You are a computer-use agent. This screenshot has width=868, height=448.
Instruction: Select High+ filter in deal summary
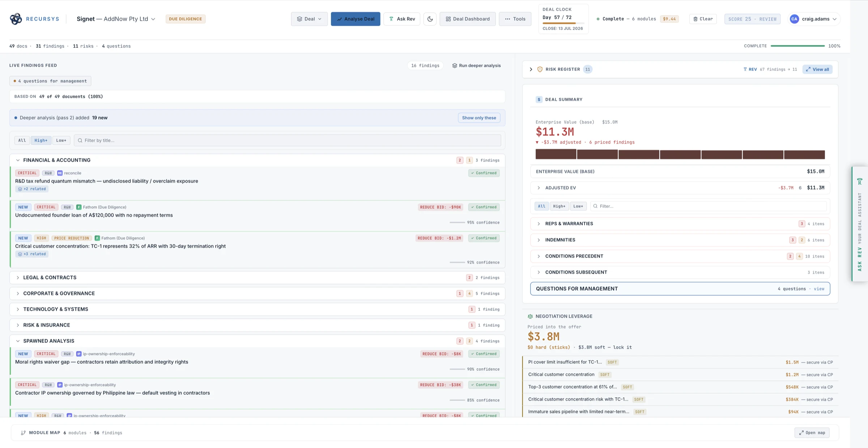pyautogui.click(x=559, y=206)
